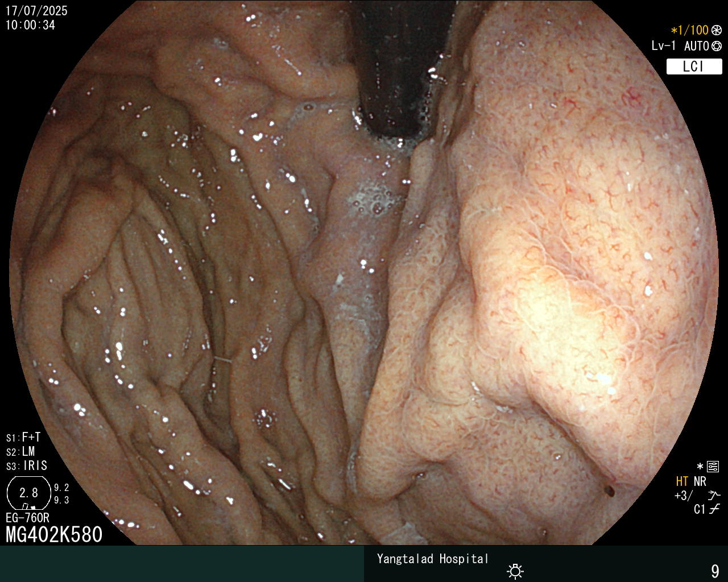Open the image settings sliders icon
This screenshot has height=582, width=728.
[713, 467]
